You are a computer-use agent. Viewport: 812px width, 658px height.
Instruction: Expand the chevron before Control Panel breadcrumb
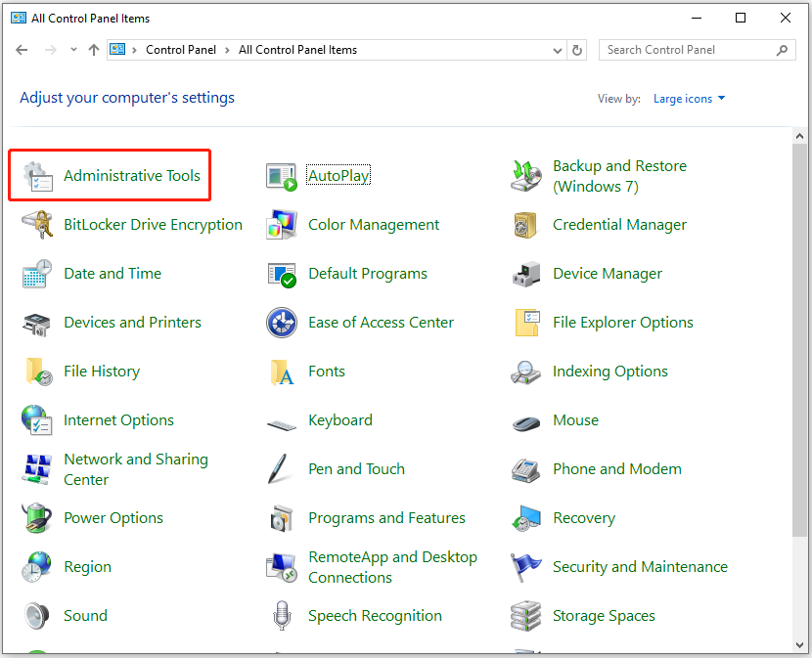pyautogui.click(x=135, y=50)
